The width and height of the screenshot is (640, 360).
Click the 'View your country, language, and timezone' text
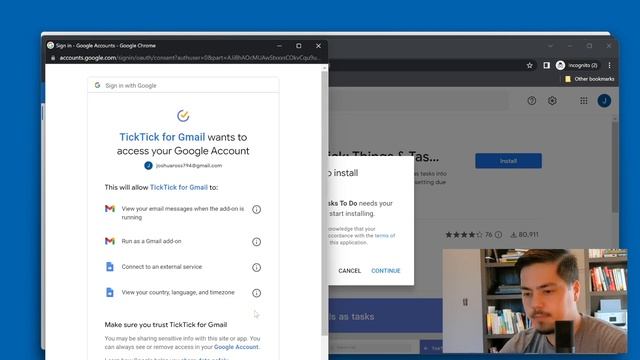click(178, 293)
